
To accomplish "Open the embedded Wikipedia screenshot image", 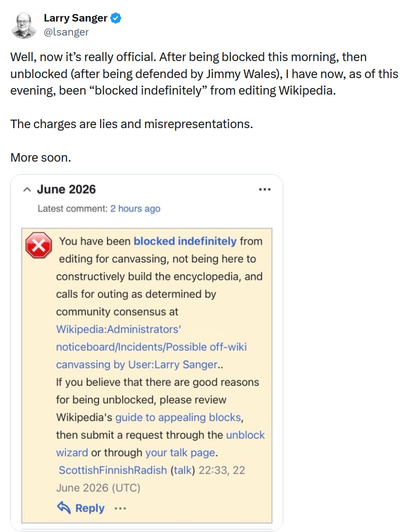I will [147, 353].
